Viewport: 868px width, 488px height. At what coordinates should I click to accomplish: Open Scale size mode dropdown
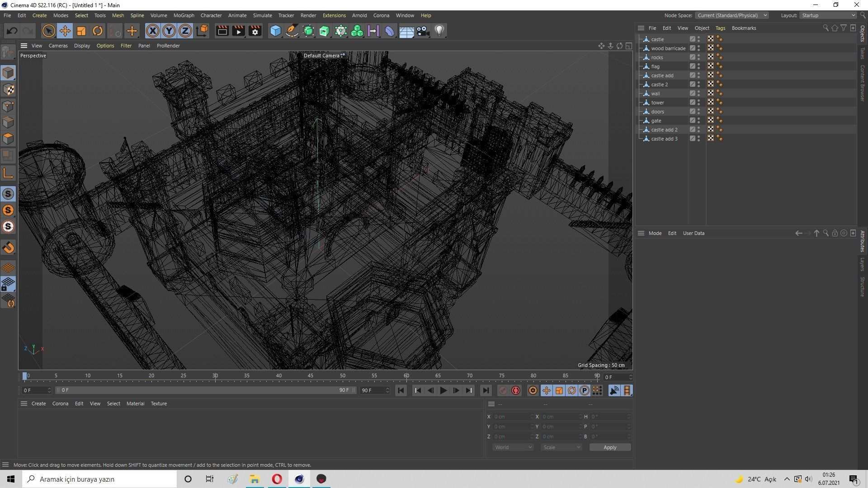[561, 447]
